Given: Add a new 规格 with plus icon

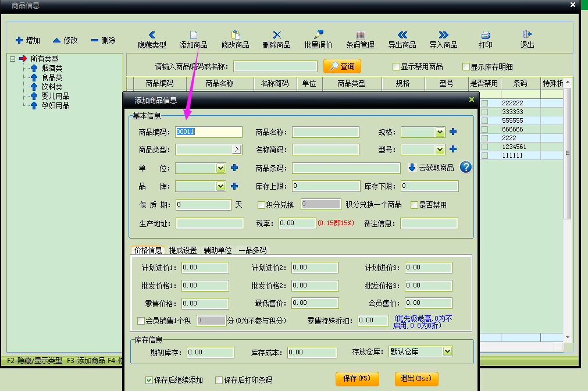Looking at the screenshot, I should pyautogui.click(x=453, y=131).
